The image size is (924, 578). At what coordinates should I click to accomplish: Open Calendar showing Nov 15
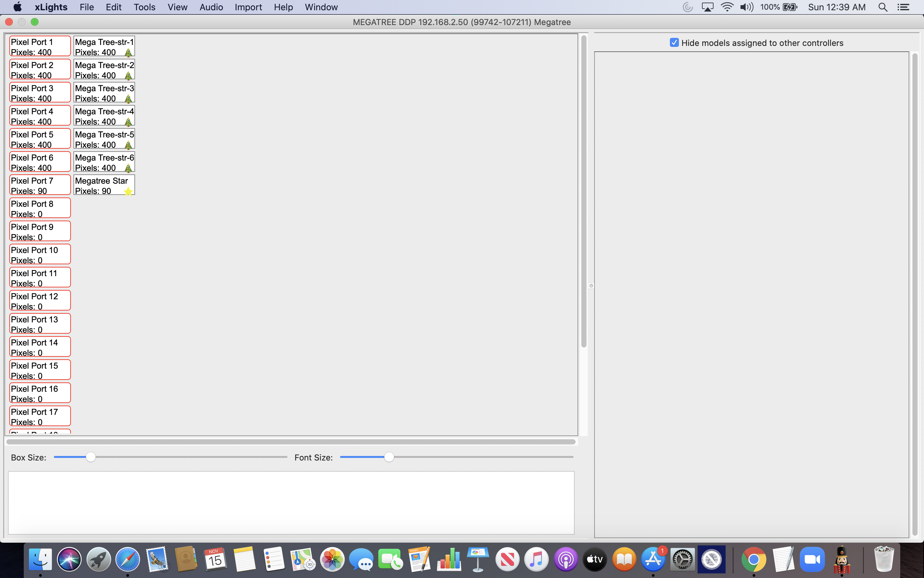[215, 559]
